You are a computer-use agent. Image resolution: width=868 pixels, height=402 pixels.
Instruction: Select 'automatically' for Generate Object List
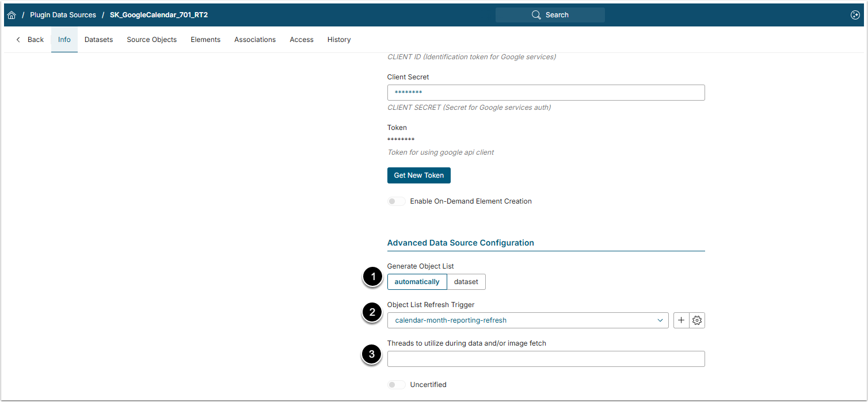coord(417,282)
